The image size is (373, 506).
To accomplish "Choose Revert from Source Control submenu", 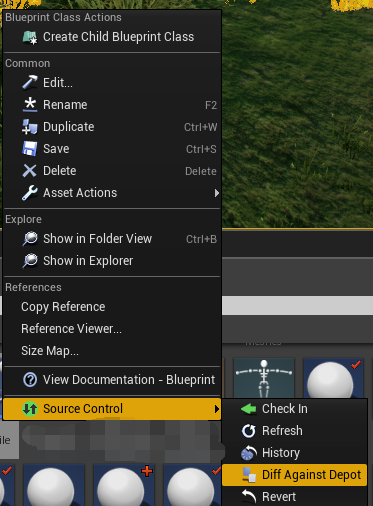I will pos(295,497).
